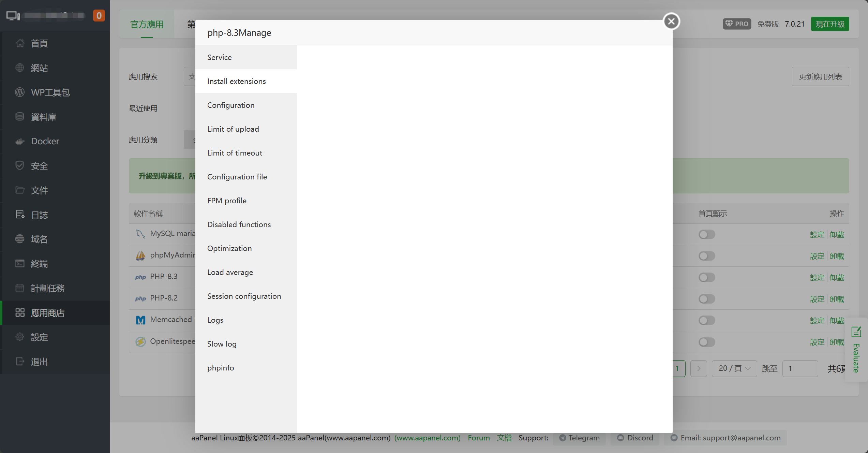Open the 文件 folder icon

[x=20, y=190]
